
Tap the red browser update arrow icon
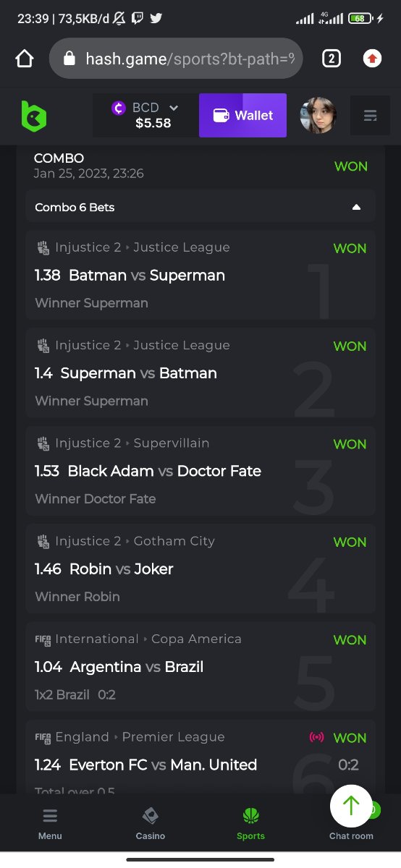372,59
